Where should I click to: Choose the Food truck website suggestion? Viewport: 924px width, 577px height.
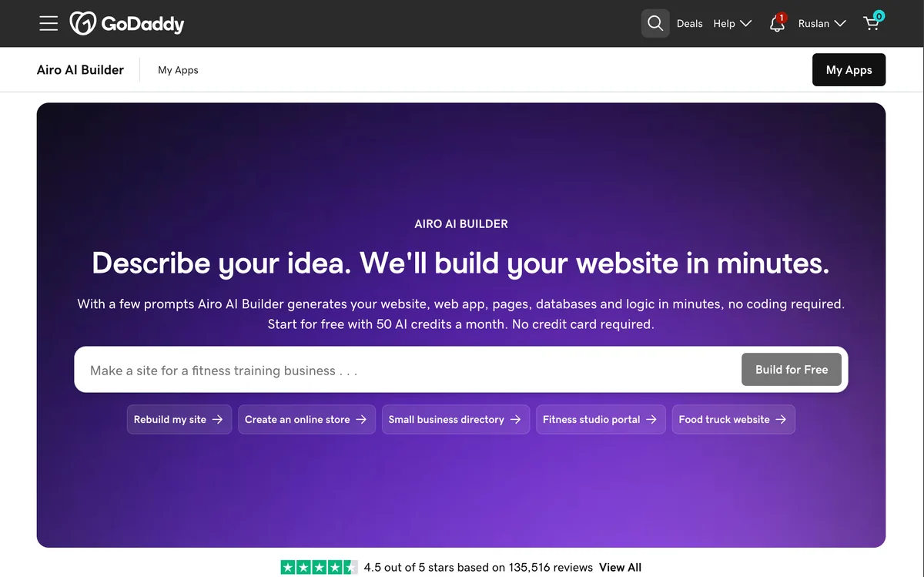click(x=733, y=420)
